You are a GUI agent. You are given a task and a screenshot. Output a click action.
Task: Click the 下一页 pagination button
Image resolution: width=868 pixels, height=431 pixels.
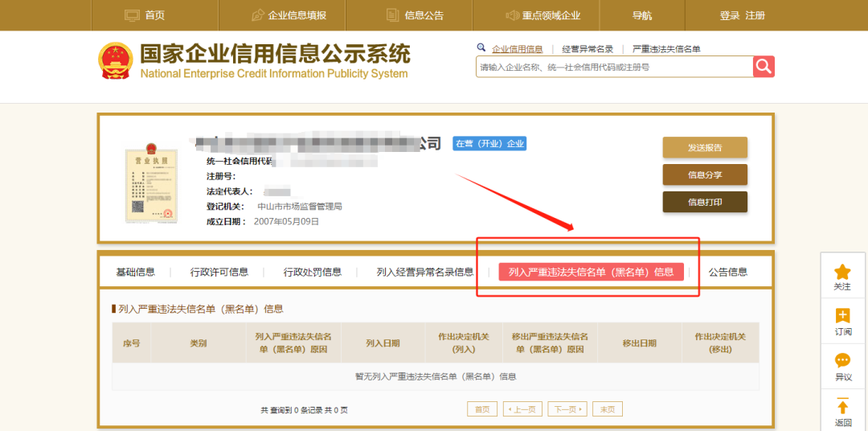pyautogui.click(x=567, y=409)
